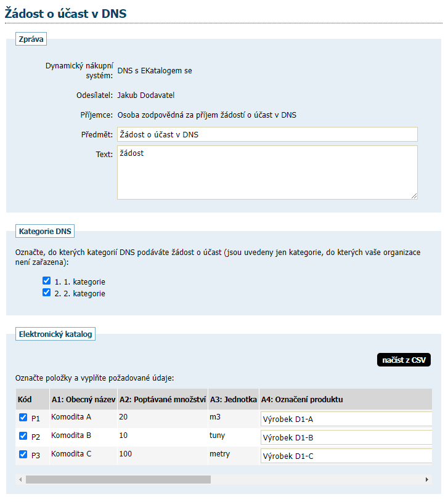Click the 'Elektronický katalog' section label
Screen dimensions: 448x502
click(x=55, y=334)
